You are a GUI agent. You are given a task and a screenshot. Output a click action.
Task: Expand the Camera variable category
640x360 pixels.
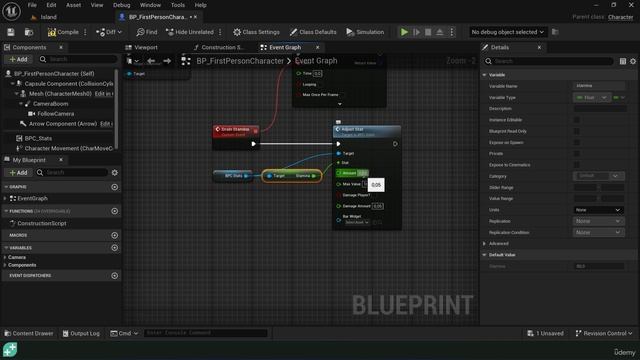coord(5,258)
